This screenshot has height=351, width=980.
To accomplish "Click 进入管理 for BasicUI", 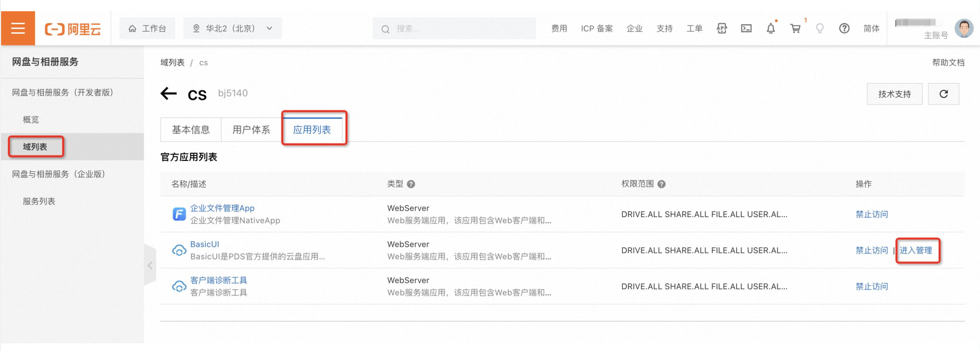I will (x=916, y=250).
